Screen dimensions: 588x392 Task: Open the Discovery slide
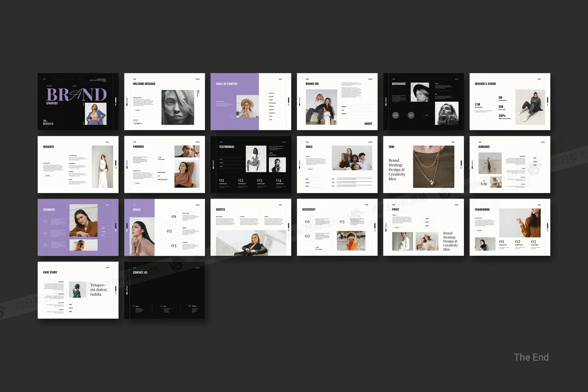coord(337,227)
